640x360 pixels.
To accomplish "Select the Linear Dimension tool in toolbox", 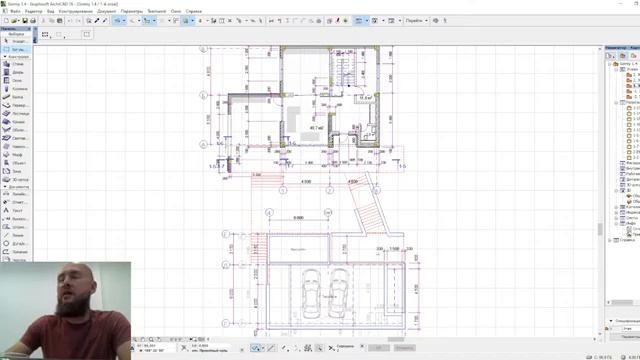I will coord(16,194).
